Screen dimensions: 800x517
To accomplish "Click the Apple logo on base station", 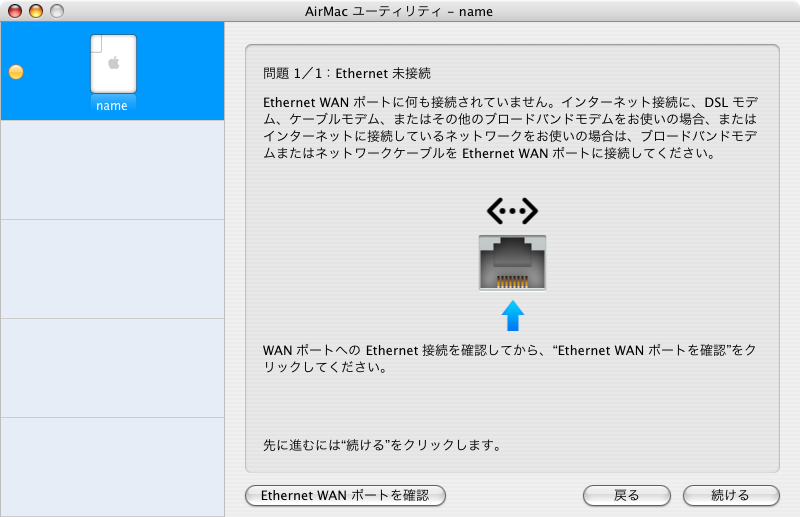I will (114, 63).
